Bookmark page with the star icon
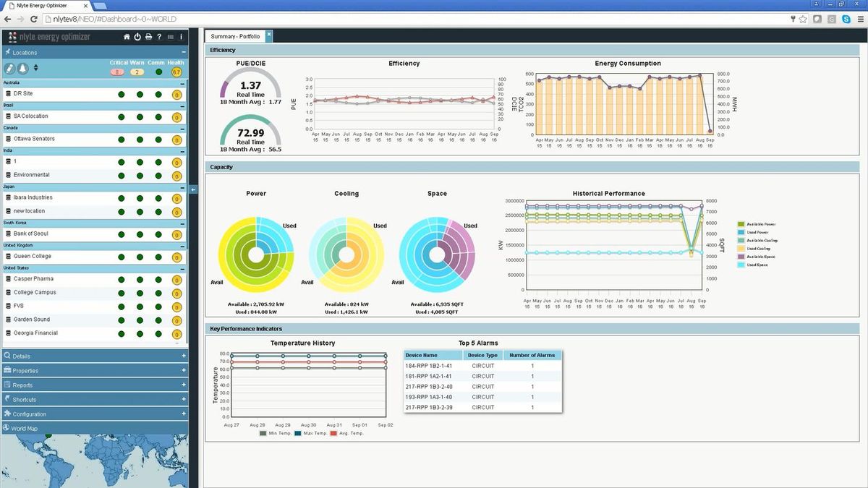868x488 pixels. pos(803,19)
